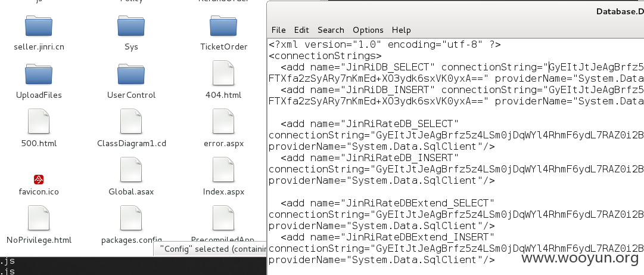Click the Database window title bar

tap(455, 11)
